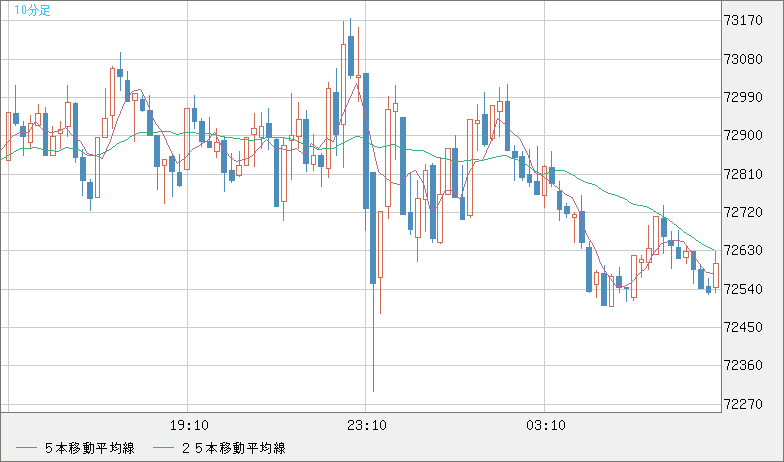Click the green legend line swatch

pyautogui.click(x=164, y=448)
